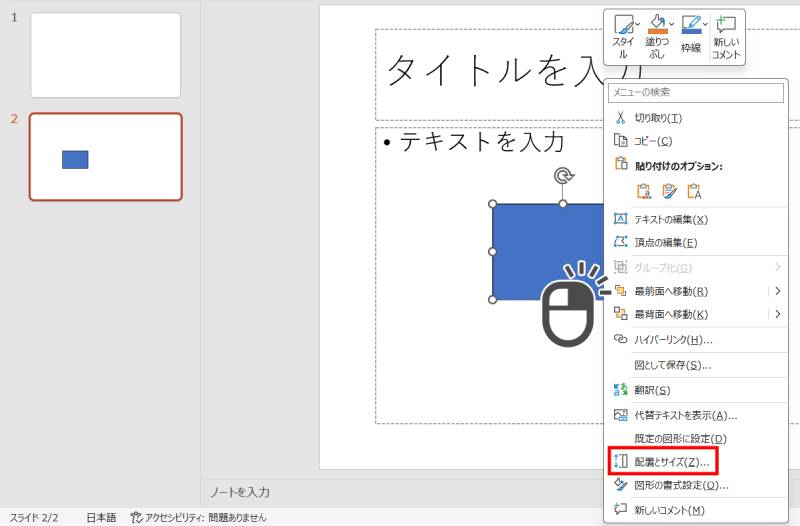Screen dimensions: 800x526
Task: Click the translate icon
Action: coord(620,390)
